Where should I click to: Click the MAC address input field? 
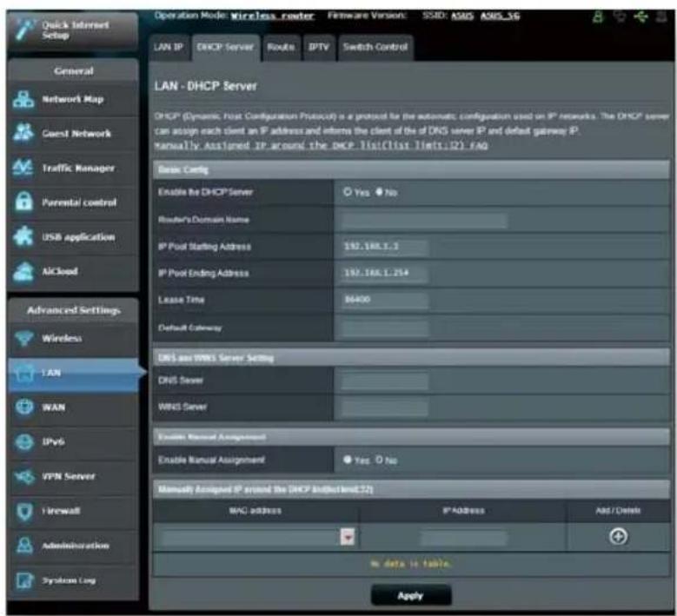252,538
